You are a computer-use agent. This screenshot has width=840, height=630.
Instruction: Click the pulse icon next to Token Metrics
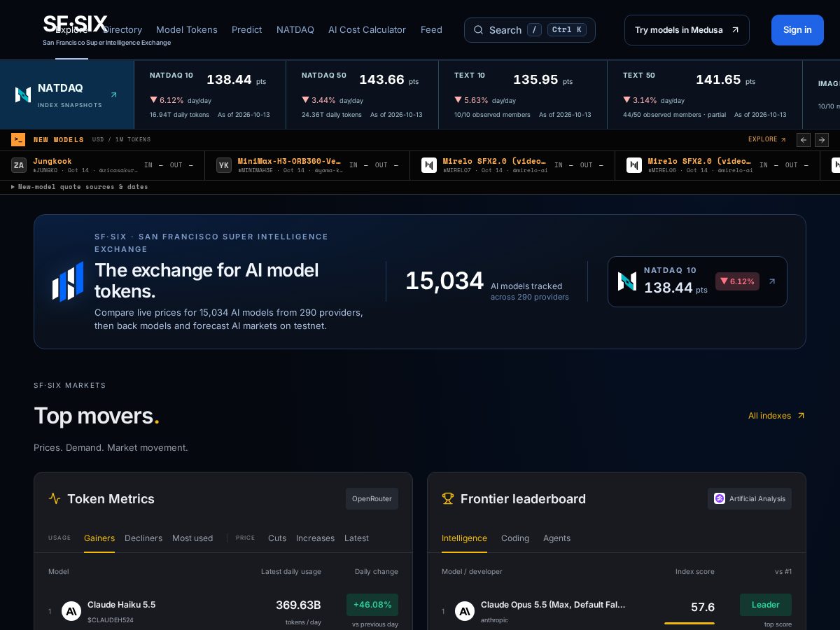[55, 498]
